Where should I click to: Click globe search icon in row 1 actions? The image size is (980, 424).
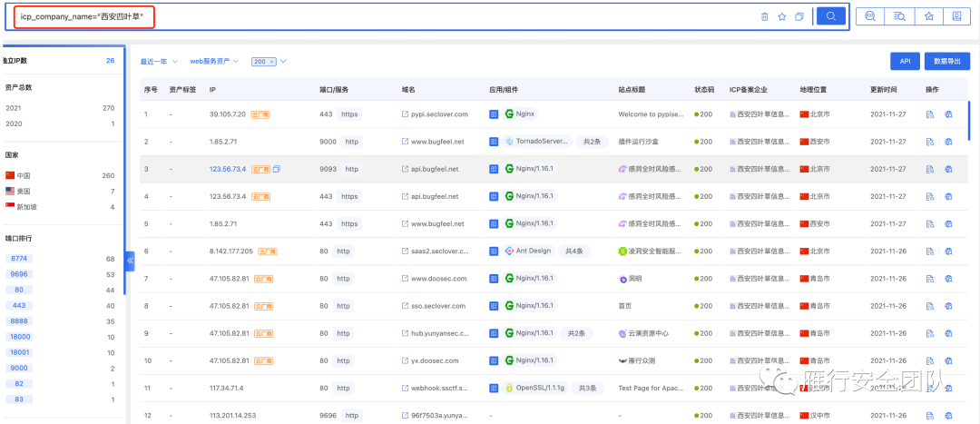(x=948, y=114)
